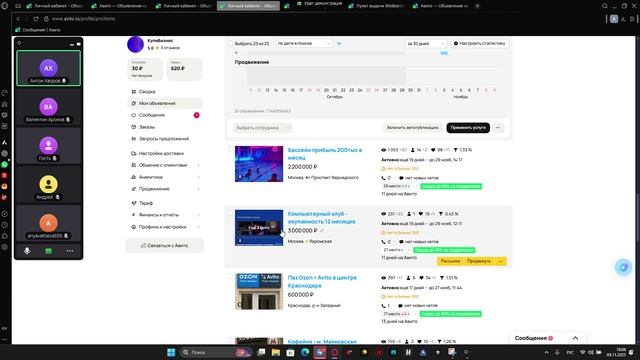640x360 pixels.
Task: Open the Пвз Ozon listing thumbnail
Action: coord(259,291)
